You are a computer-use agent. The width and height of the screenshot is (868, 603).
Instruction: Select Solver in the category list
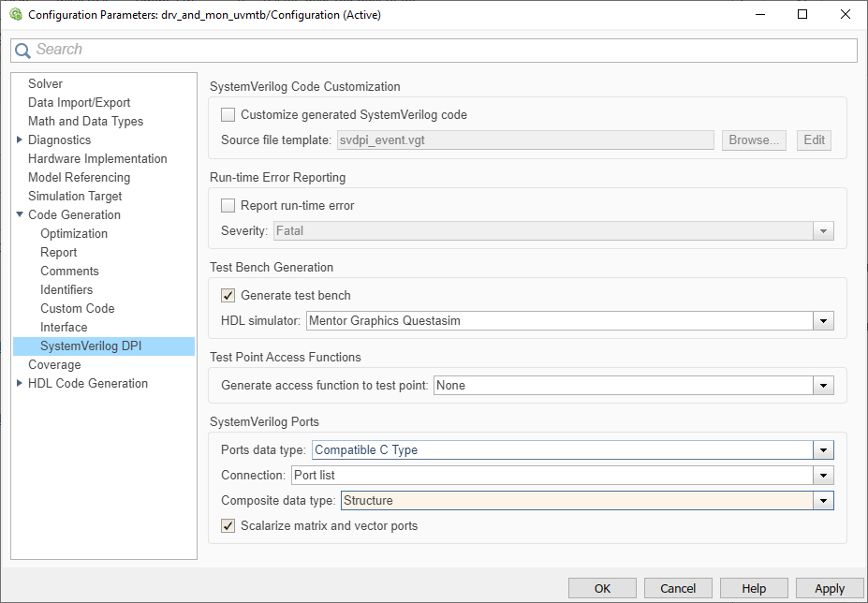tap(45, 83)
